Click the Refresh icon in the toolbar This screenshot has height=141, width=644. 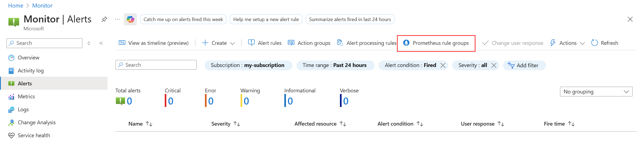594,43
